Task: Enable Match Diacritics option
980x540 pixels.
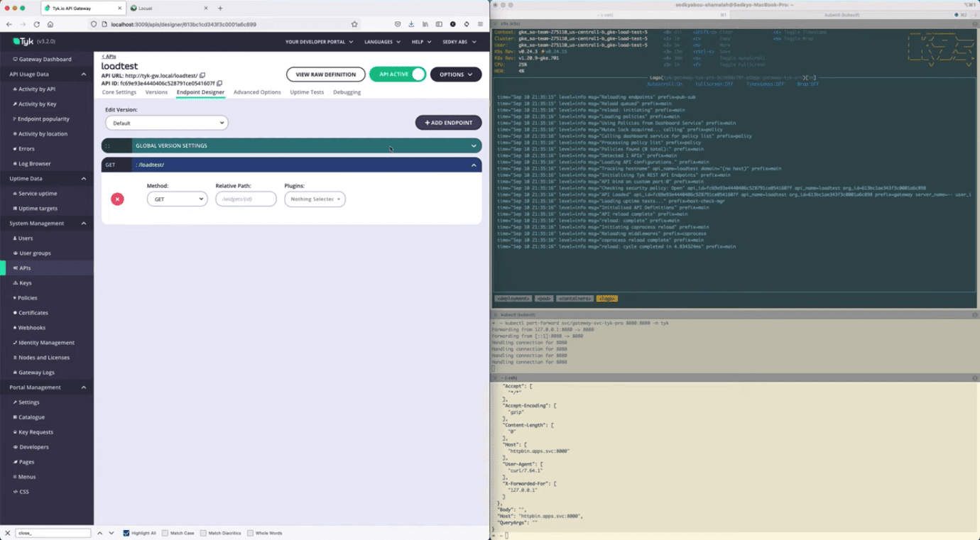Action: [x=203, y=533]
